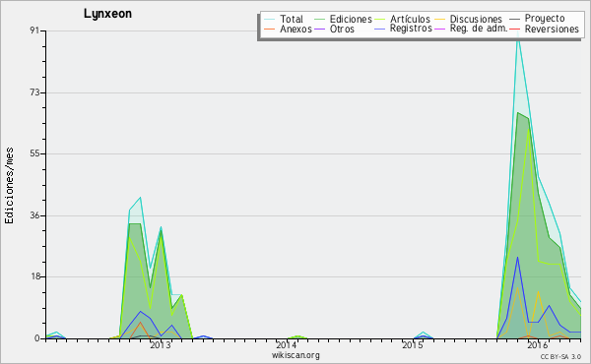Click the 'wikiscan.org' caption
This screenshot has width=591, height=364.
coord(295,355)
